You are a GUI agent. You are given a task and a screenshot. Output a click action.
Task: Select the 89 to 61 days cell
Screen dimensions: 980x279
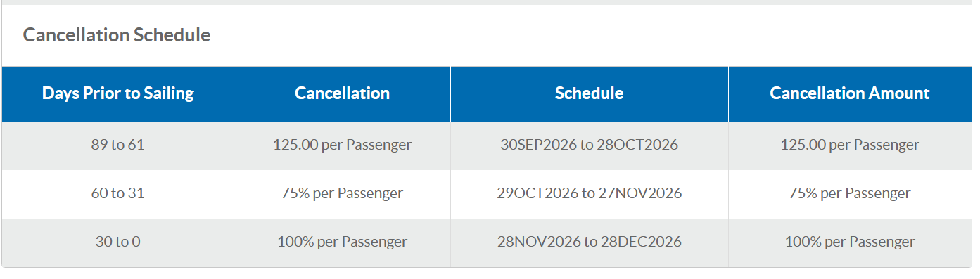click(118, 145)
